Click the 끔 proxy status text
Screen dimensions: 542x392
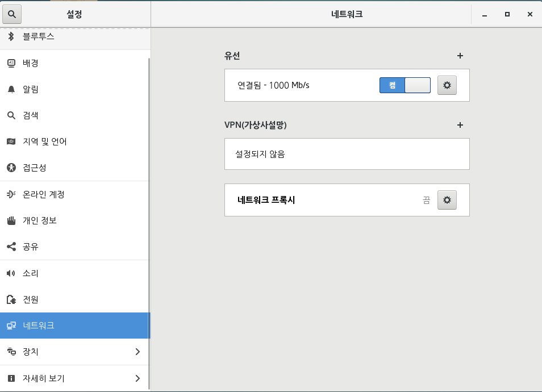pyautogui.click(x=426, y=200)
